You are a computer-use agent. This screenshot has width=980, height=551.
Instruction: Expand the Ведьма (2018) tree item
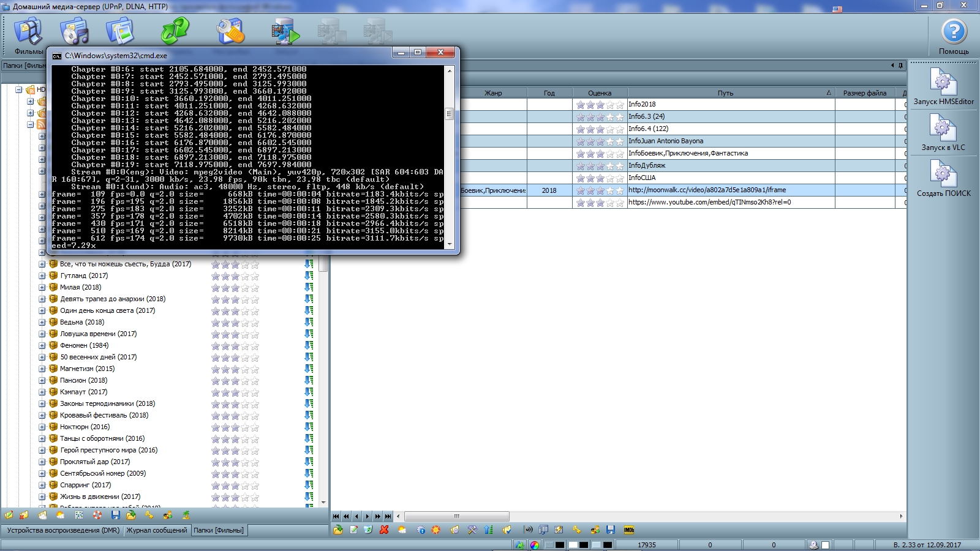(x=42, y=322)
